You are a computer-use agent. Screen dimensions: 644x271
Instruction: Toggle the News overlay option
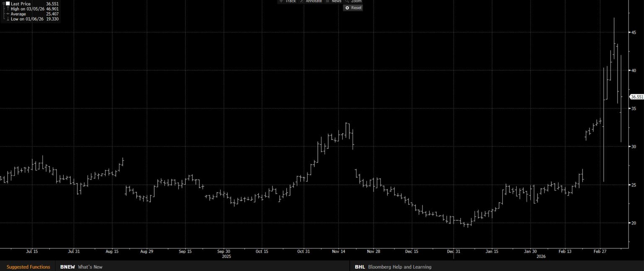pos(334,1)
